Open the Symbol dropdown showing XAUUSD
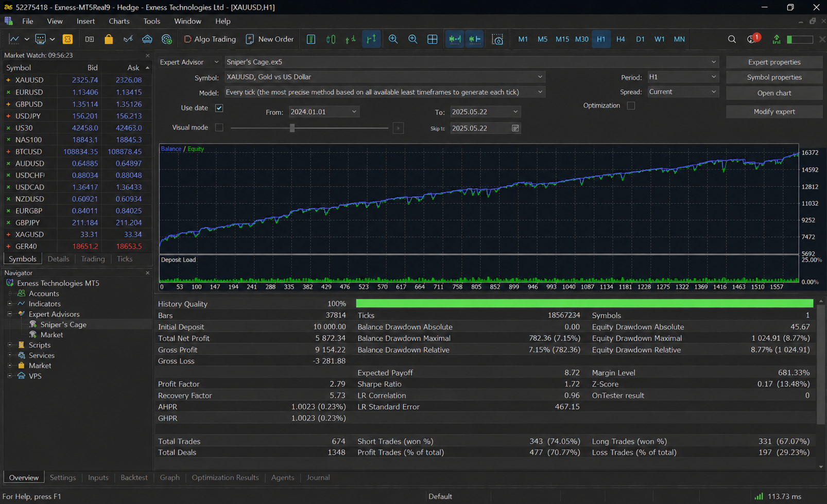This screenshot has height=504, width=827. (385, 77)
